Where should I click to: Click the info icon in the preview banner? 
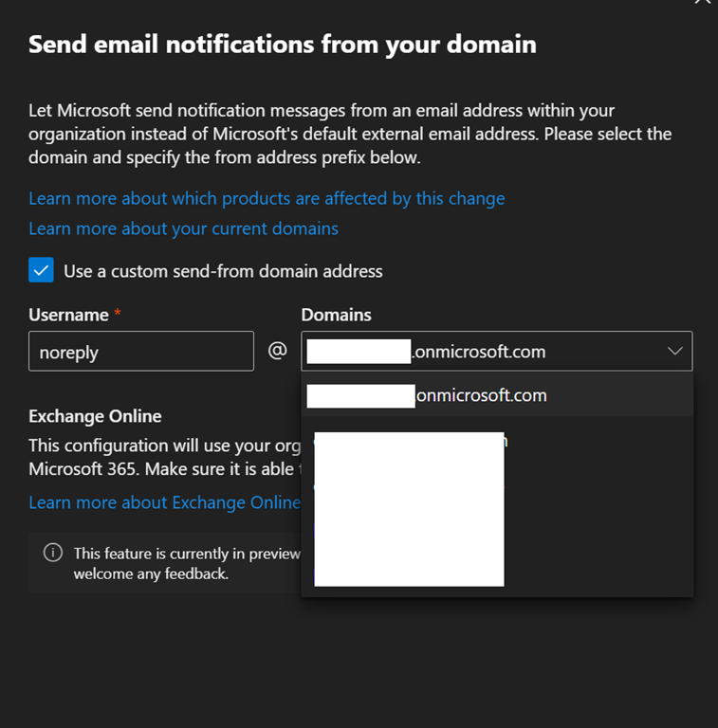tap(54, 554)
